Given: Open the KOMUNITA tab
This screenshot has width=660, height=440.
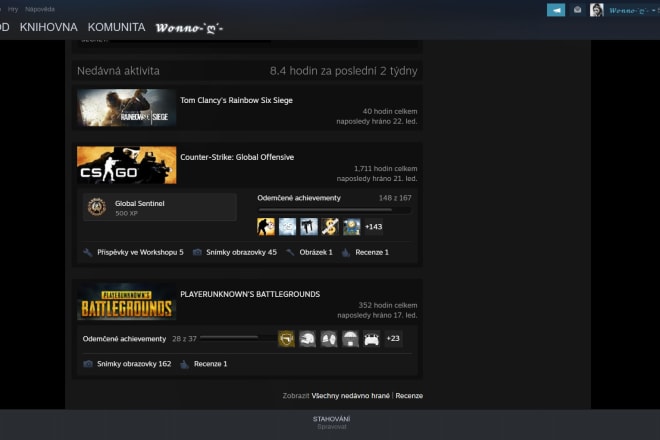Looking at the screenshot, I should coord(116,27).
